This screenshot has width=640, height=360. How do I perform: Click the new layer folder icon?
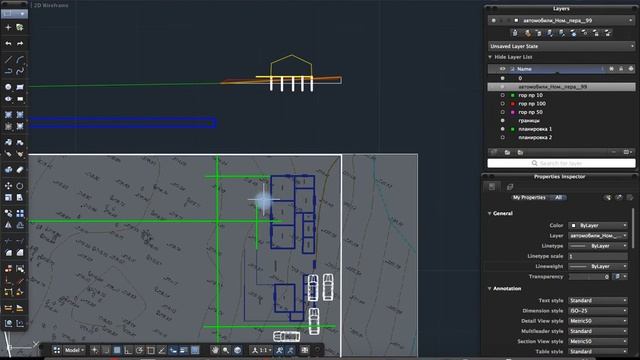(507, 152)
